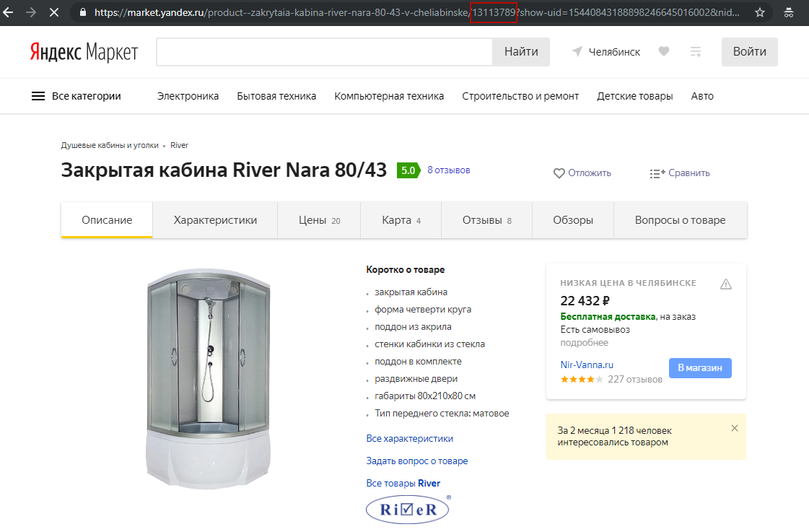
Task: Switch to the Отзывы 8 tab
Action: [x=486, y=220]
